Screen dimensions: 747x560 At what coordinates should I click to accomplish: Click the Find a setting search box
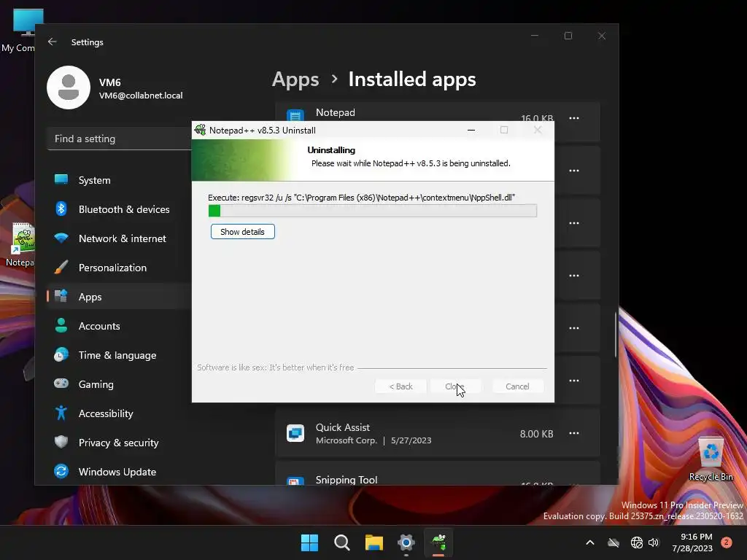[x=119, y=139]
